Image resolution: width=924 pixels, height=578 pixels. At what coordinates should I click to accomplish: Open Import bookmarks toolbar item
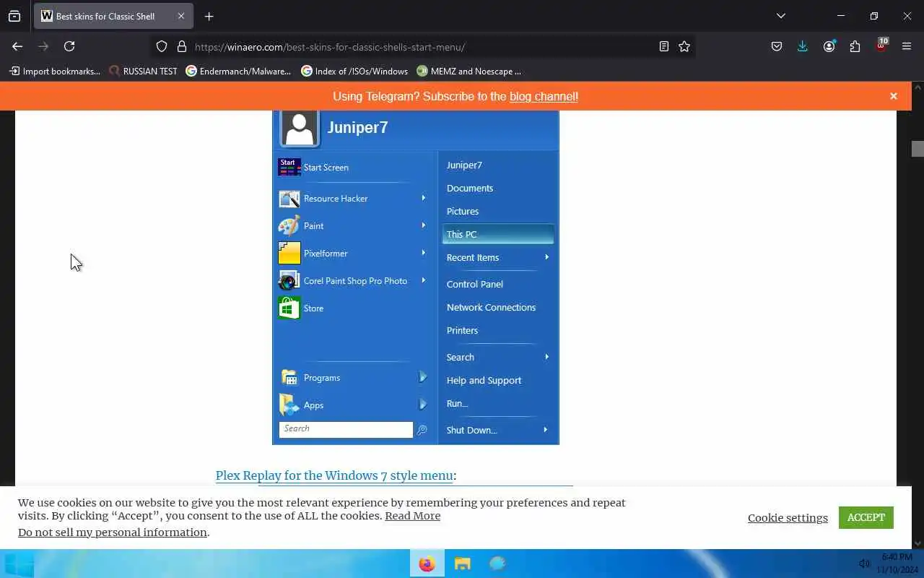(55, 71)
